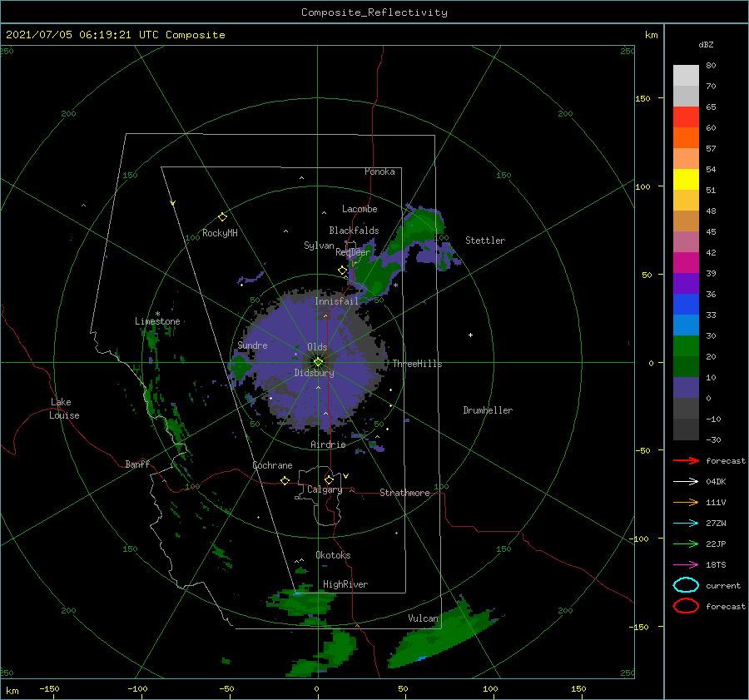Click the white plus marker west of Drumheller
The height and width of the screenshot is (700, 749).
tap(470, 335)
